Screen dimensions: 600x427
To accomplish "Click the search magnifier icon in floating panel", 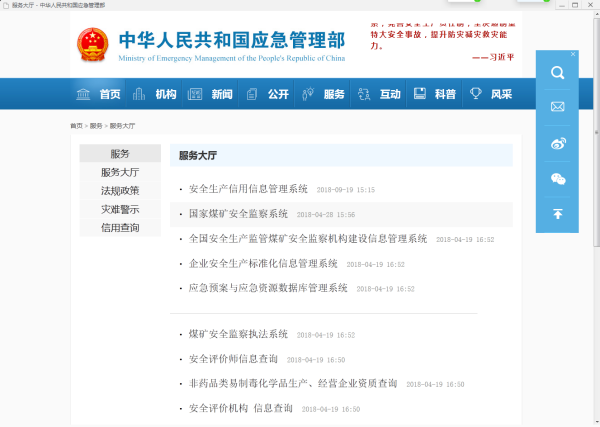I will [x=557, y=72].
